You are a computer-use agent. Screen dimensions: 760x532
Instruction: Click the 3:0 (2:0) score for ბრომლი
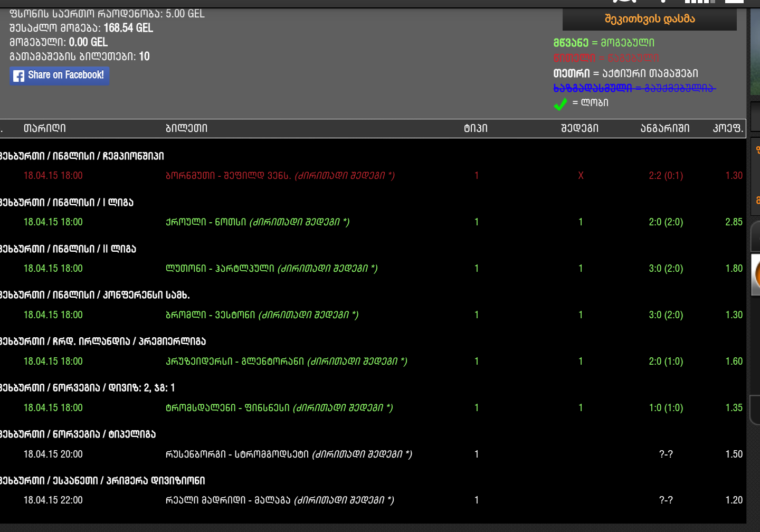666,315
